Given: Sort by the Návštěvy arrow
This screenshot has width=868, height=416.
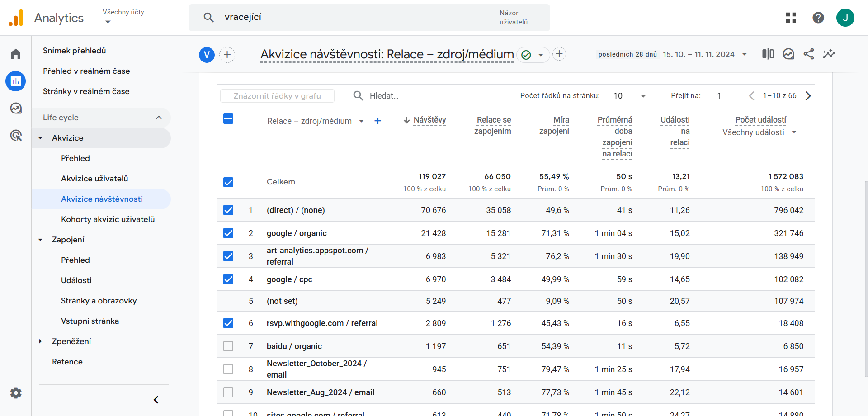Looking at the screenshot, I should pos(407,120).
